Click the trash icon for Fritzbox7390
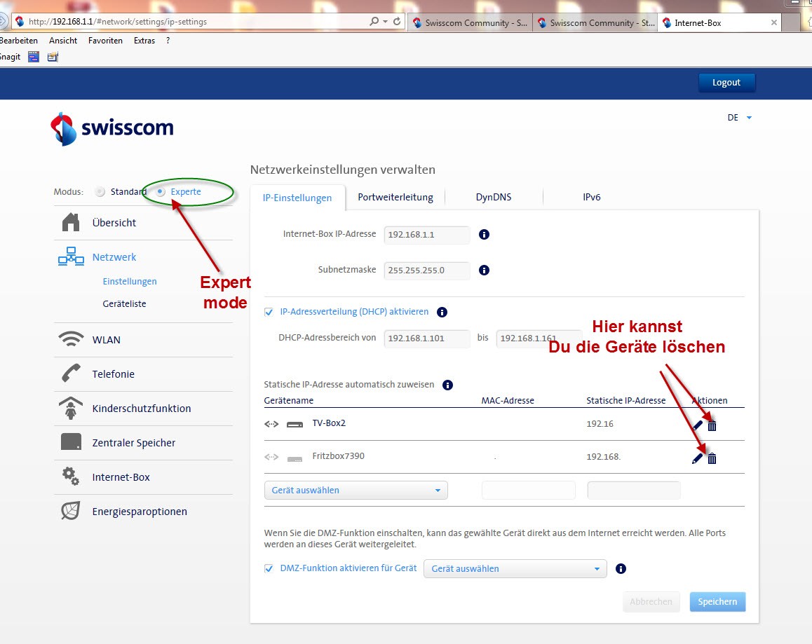 (x=712, y=458)
